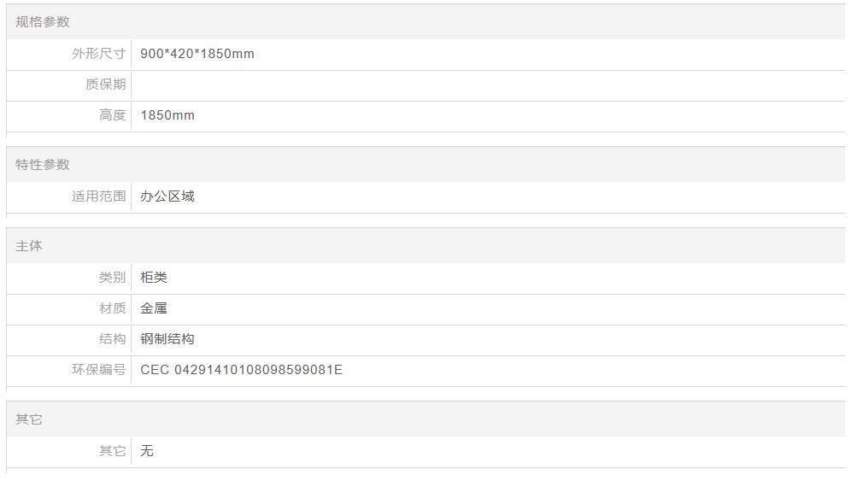852x504 pixels.
Task: Select the 适用范围 row label
Action: pyautogui.click(x=98, y=196)
